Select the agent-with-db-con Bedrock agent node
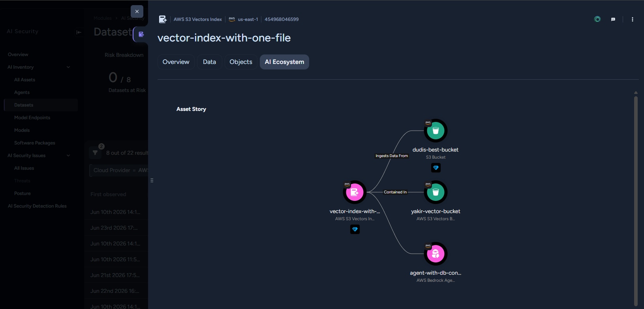The image size is (644, 309). coord(436,254)
